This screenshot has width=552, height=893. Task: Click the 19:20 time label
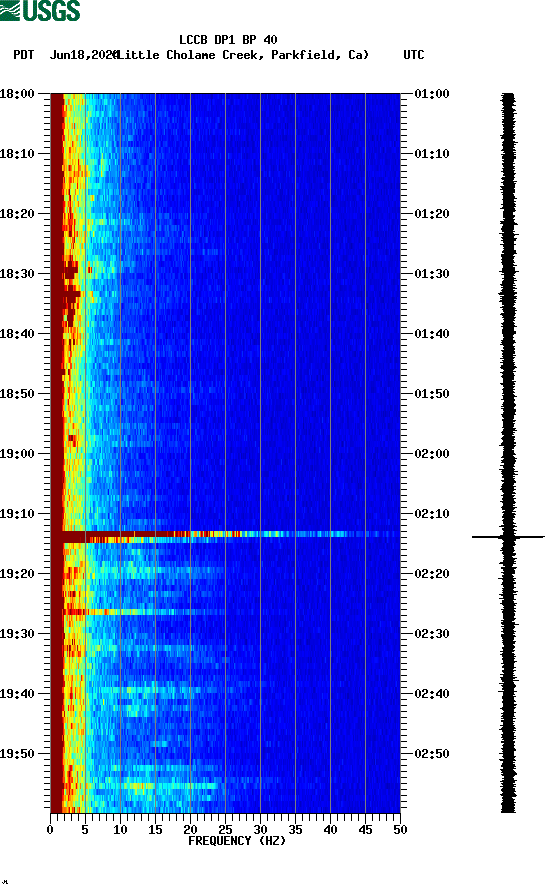[17, 574]
